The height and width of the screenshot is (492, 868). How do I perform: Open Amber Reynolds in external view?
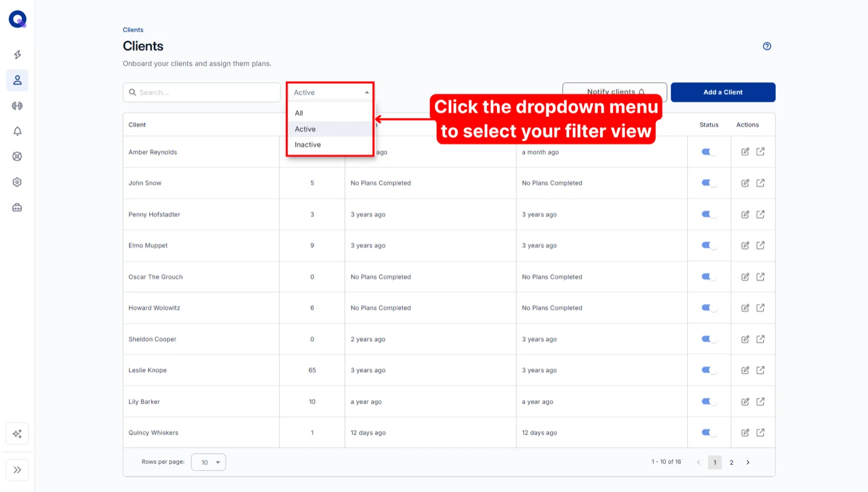(761, 152)
